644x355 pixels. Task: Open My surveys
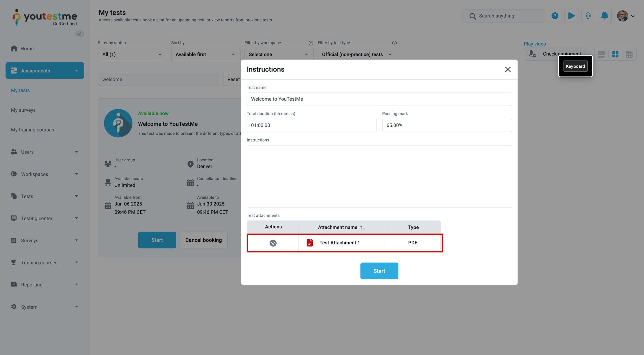[23, 110]
